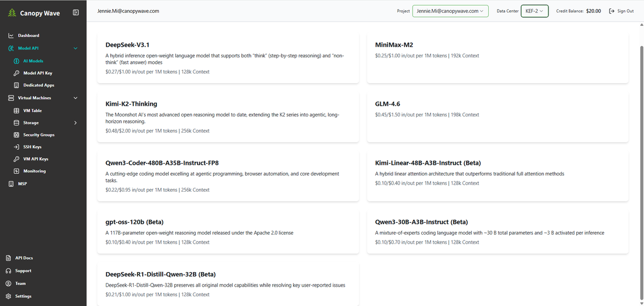Open the Project dropdown showing Jennie.Mi@canopywave.com

pos(450,11)
